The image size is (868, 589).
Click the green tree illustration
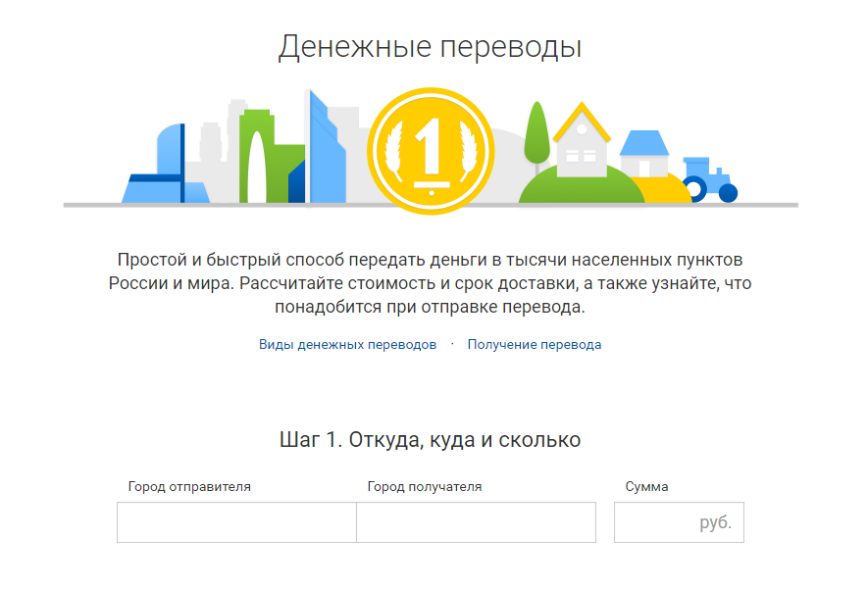pos(536,134)
